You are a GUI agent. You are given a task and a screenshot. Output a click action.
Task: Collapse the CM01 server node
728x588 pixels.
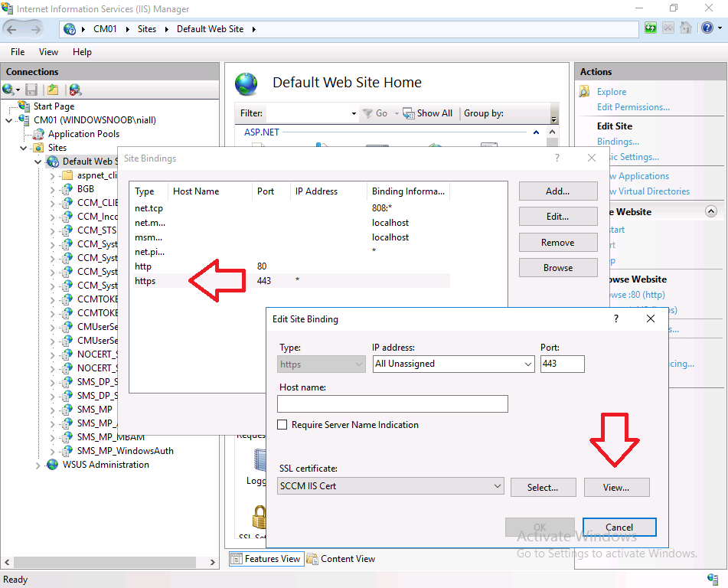[9, 120]
